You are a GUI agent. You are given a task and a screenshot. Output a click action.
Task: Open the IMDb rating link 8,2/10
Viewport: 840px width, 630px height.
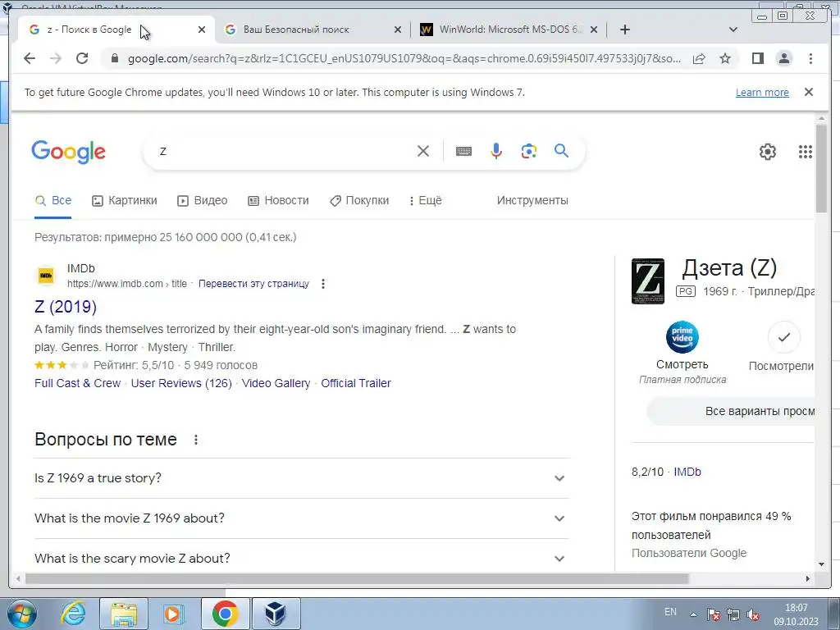click(x=687, y=472)
